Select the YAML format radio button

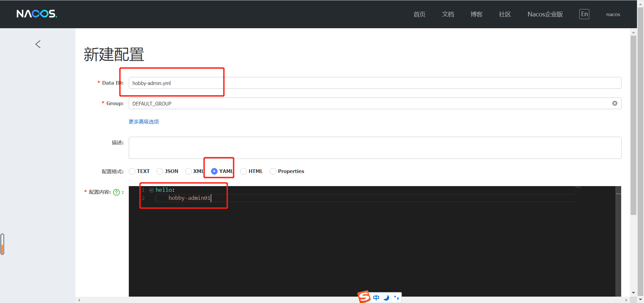click(x=214, y=171)
